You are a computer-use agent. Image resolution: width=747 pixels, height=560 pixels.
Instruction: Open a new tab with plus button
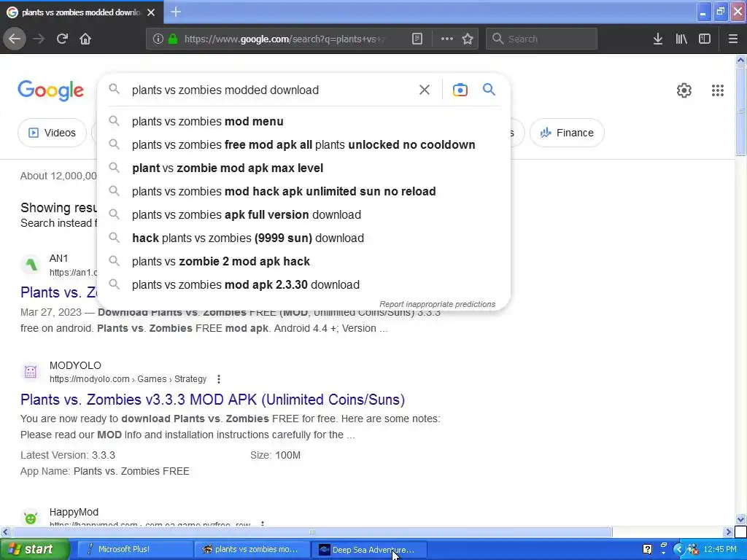[x=176, y=12]
